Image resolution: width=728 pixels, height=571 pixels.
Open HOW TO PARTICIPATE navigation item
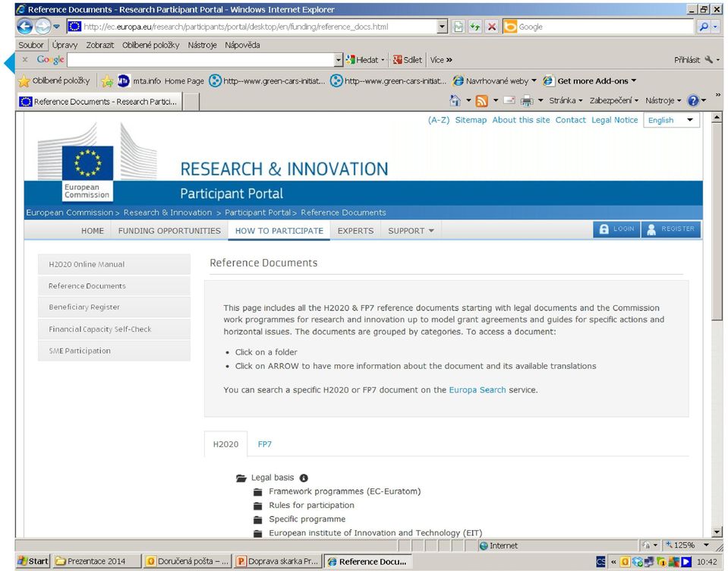coord(279,231)
